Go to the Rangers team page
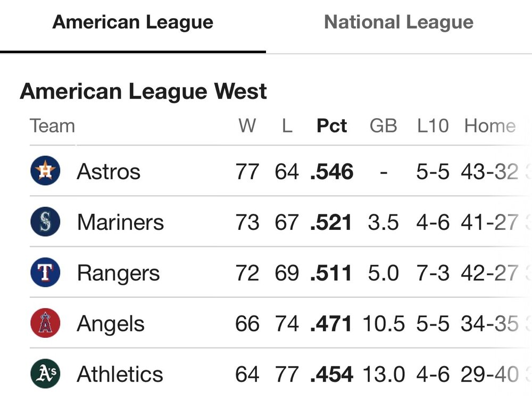Viewport: 532px width, 407px height. point(118,273)
